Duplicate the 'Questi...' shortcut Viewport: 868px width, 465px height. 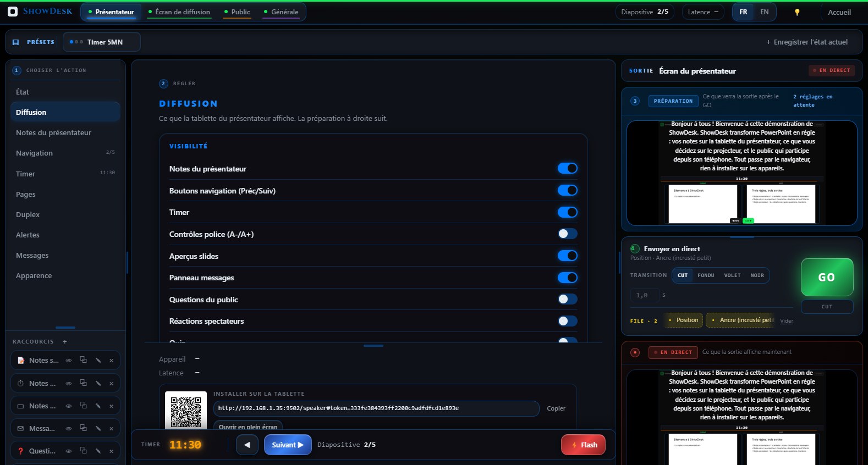click(83, 450)
